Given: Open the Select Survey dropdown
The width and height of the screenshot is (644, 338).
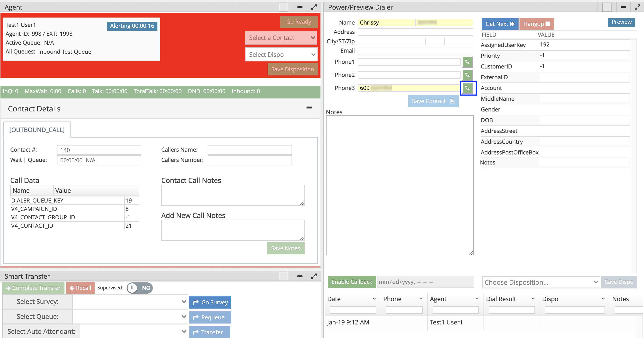Looking at the screenshot, I should coord(130,302).
